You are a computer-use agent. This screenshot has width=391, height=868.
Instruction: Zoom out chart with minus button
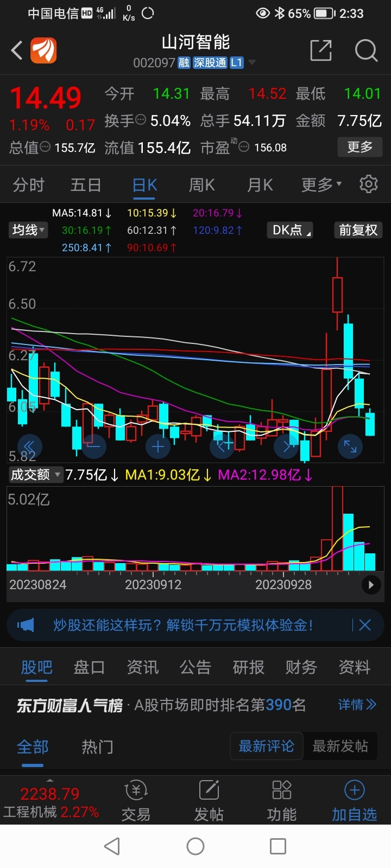click(93, 446)
